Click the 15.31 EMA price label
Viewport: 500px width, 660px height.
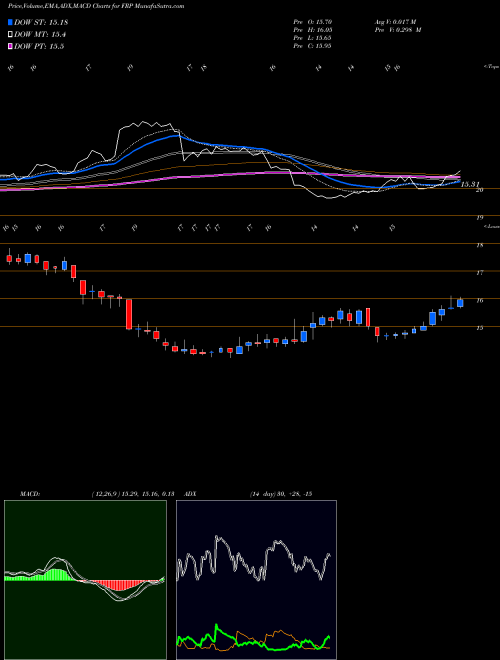point(471,184)
